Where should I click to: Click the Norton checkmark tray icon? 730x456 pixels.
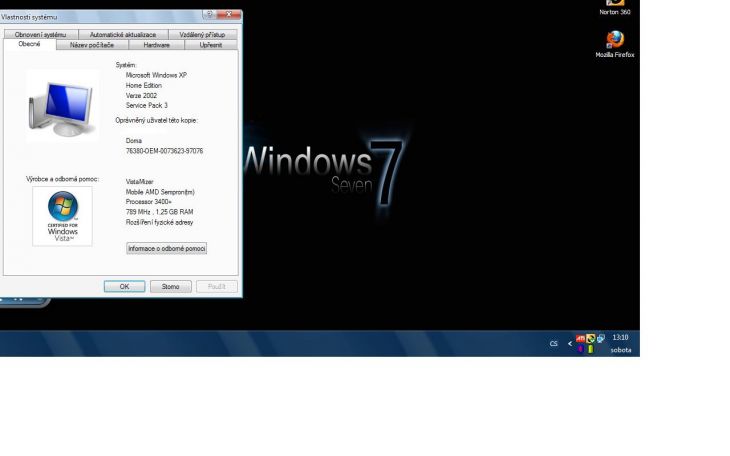coord(590,339)
